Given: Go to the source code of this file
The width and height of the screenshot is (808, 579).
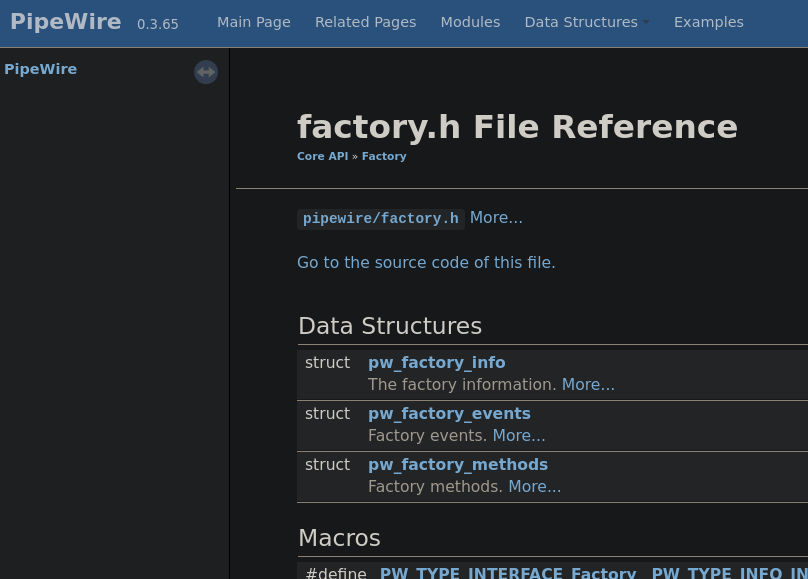Looking at the screenshot, I should [426, 262].
